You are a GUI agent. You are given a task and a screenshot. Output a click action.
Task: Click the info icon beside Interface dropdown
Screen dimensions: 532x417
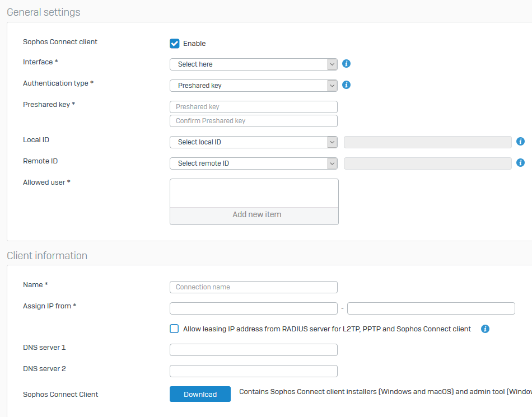point(346,64)
